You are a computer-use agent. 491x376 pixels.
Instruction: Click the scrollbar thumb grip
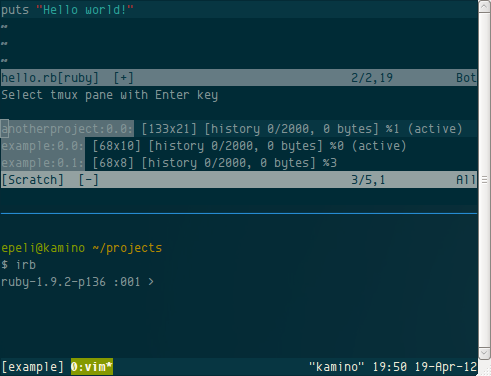(484, 180)
